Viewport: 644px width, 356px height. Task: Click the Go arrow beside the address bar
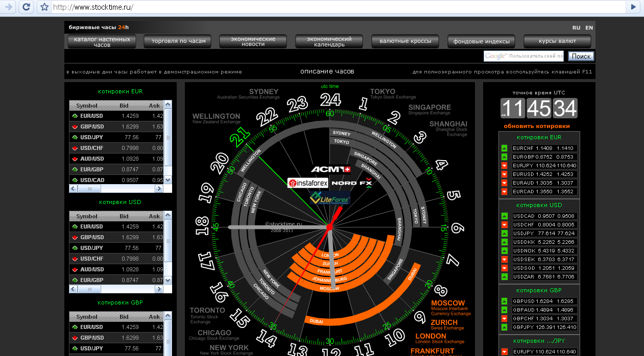pos(634,7)
